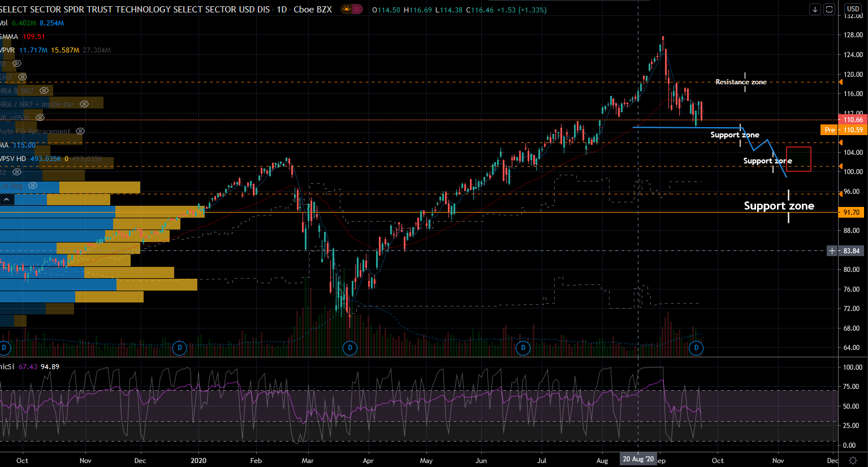Unhide the Auto Fib Retracement indicator
The width and height of the screenshot is (868, 467).
pyautogui.click(x=80, y=131)
